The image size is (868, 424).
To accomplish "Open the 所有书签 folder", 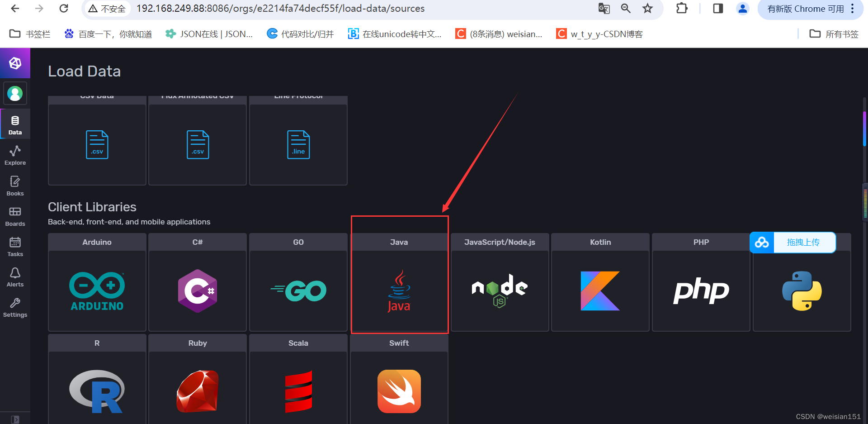I will coord(834,34).
